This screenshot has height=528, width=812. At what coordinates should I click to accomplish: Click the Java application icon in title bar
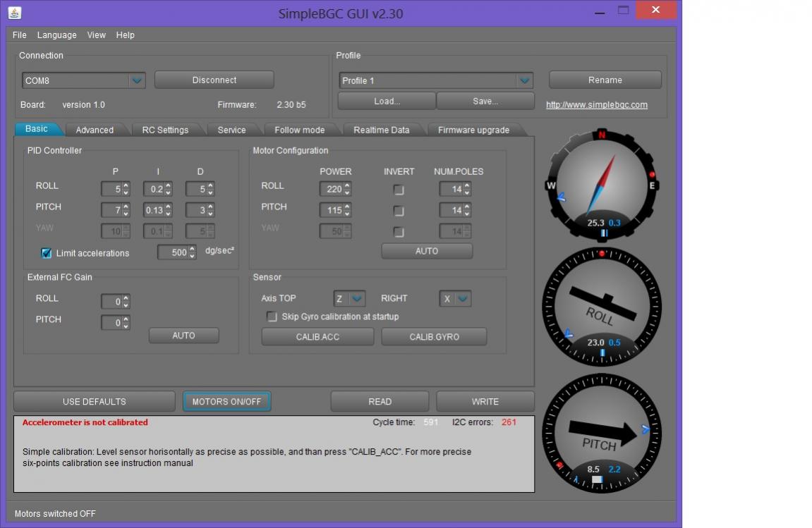coord(15,13)
